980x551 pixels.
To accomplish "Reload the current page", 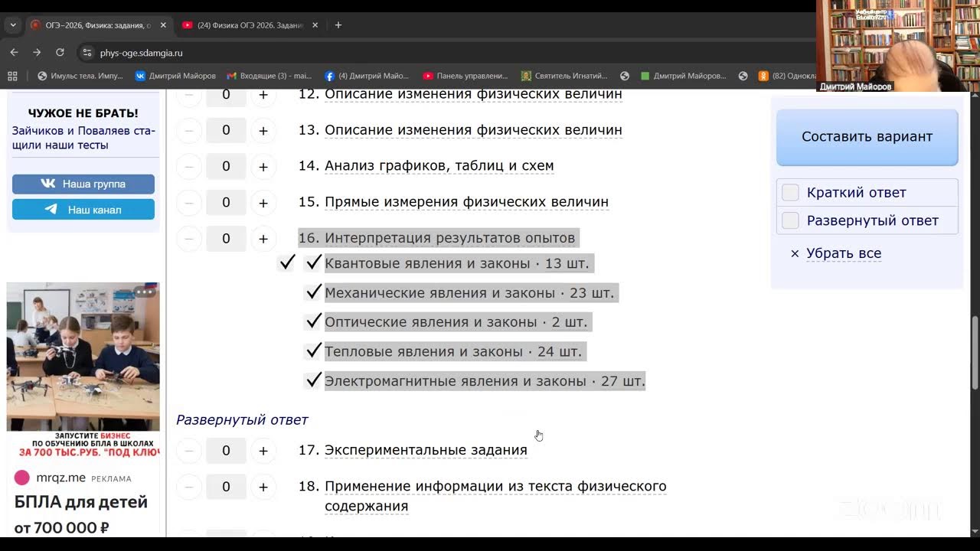I will click(x=60, y=53).
